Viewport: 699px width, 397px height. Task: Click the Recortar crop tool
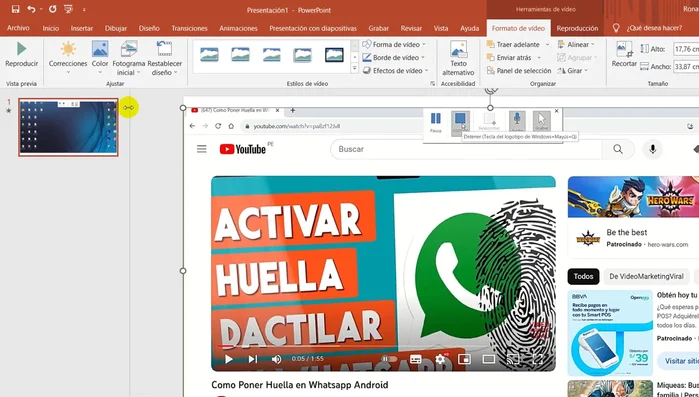[624, 54]
